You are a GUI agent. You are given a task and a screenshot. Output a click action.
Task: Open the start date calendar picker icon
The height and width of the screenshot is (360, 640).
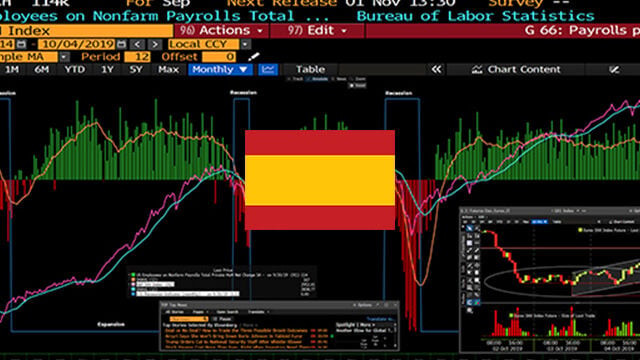point(22,44)
